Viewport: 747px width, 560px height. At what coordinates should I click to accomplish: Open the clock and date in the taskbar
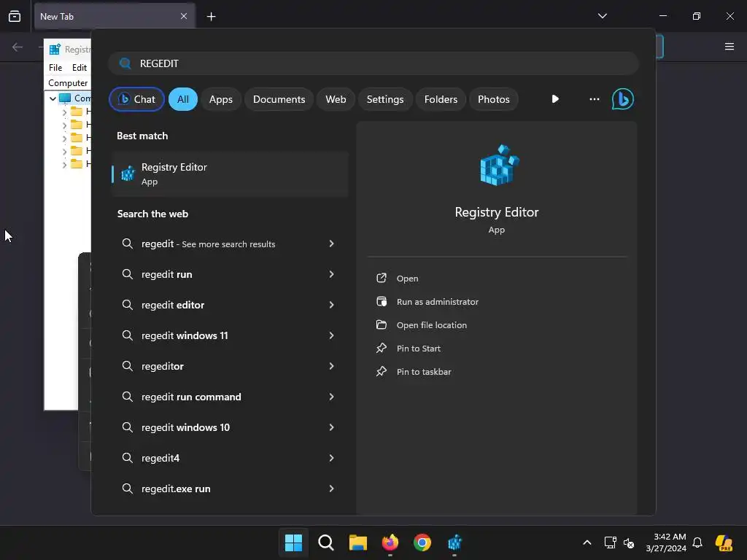click(x=666, y=542)
